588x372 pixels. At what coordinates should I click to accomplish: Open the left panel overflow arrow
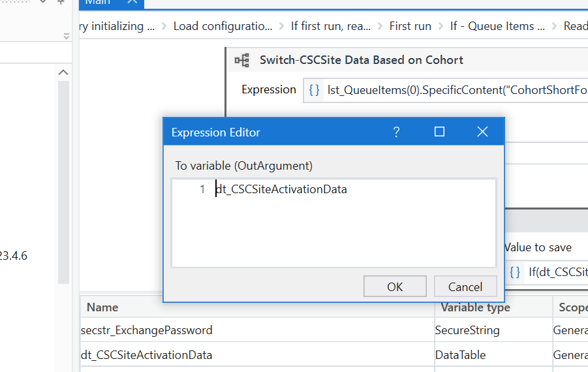[67, 37]
